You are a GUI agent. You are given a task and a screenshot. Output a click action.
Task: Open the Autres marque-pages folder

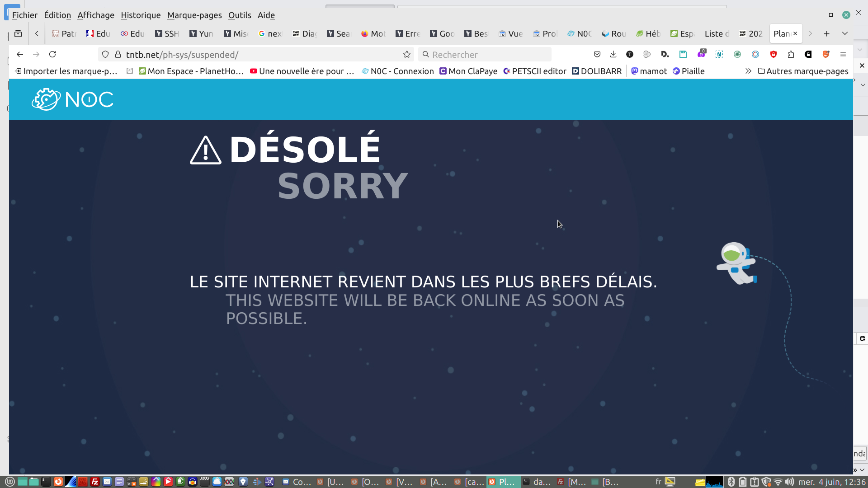pos(803,71)
